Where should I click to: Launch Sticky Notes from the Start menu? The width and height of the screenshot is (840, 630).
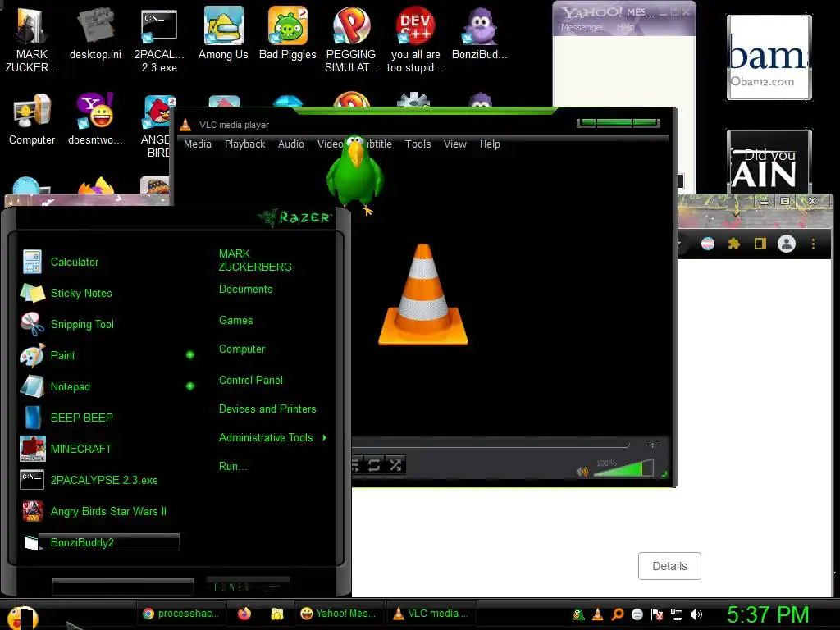(x=81, y=293)
